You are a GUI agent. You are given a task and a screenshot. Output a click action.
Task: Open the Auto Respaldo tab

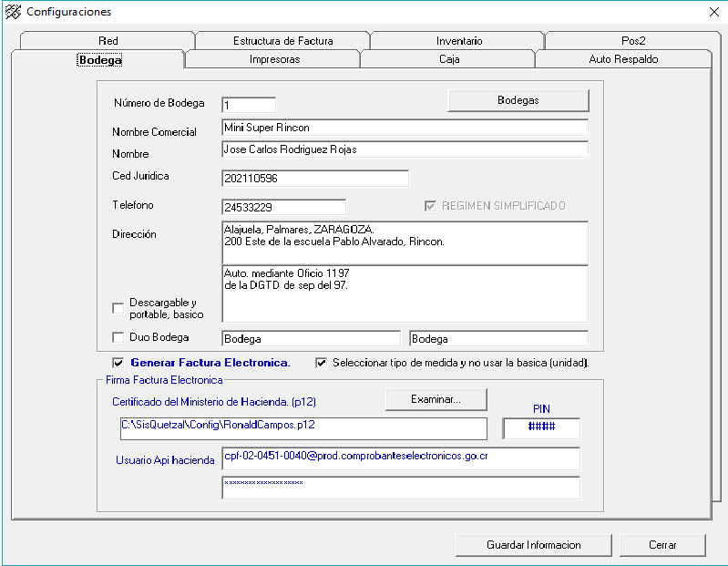pos(623,59)
